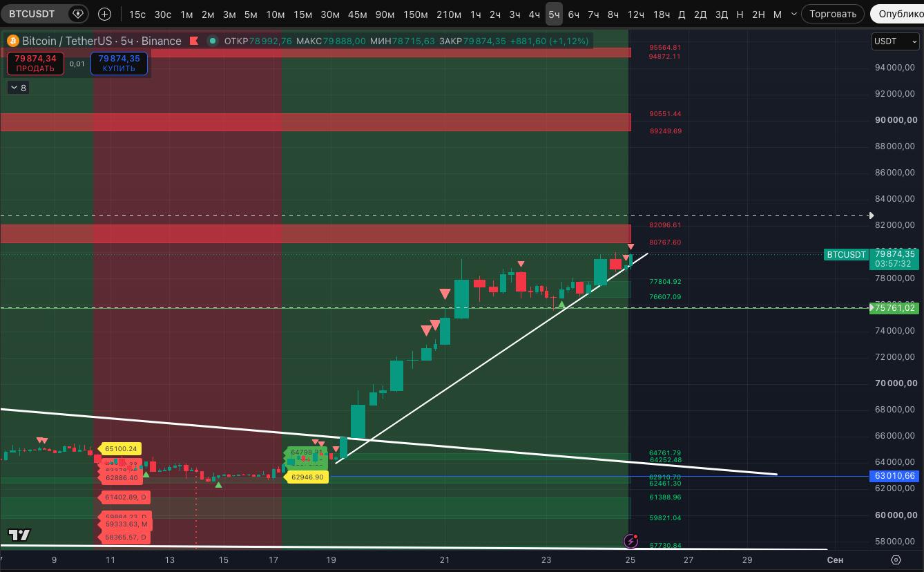
Task: Click the red flag icon in the legend
Action: (195, 41)
